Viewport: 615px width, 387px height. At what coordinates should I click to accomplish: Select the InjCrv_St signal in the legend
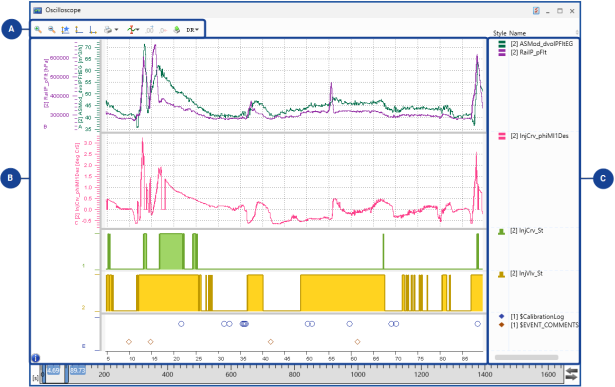[526, 231]
